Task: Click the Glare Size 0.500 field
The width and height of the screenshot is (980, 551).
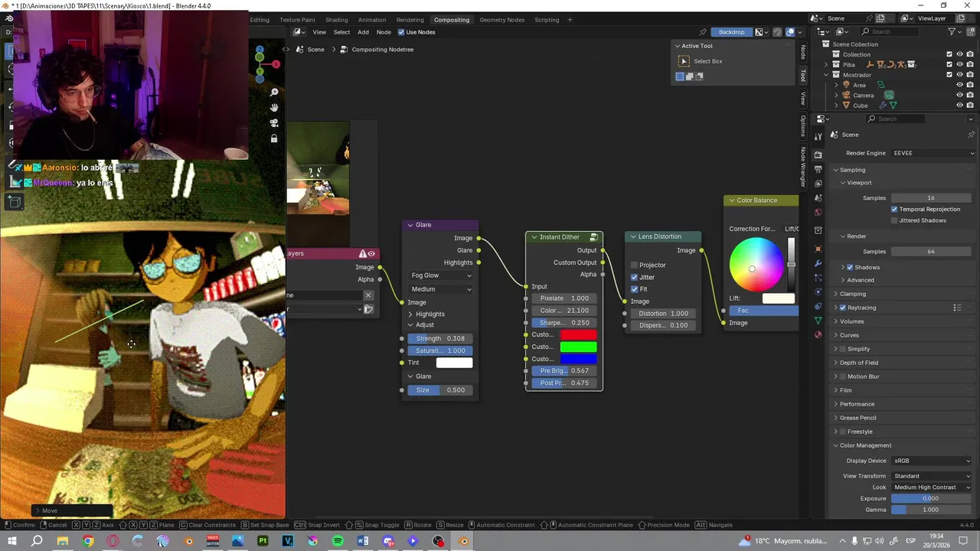Action: (x=440, y=390)
